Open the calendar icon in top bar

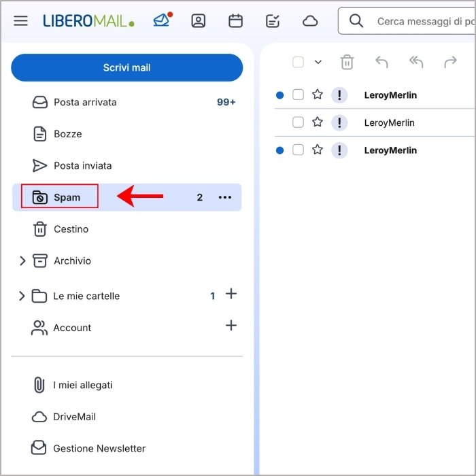pyautogui.click(x=235, y=21)
